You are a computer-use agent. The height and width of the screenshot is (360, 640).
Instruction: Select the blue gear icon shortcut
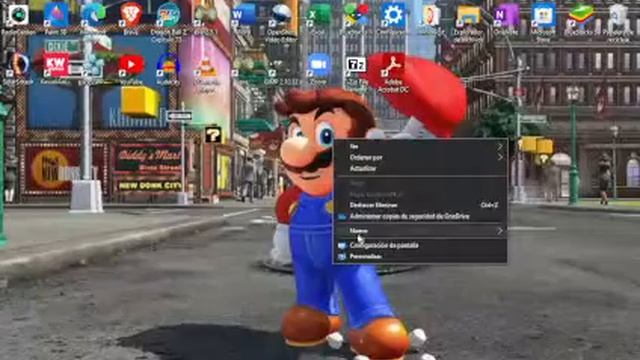393,18
